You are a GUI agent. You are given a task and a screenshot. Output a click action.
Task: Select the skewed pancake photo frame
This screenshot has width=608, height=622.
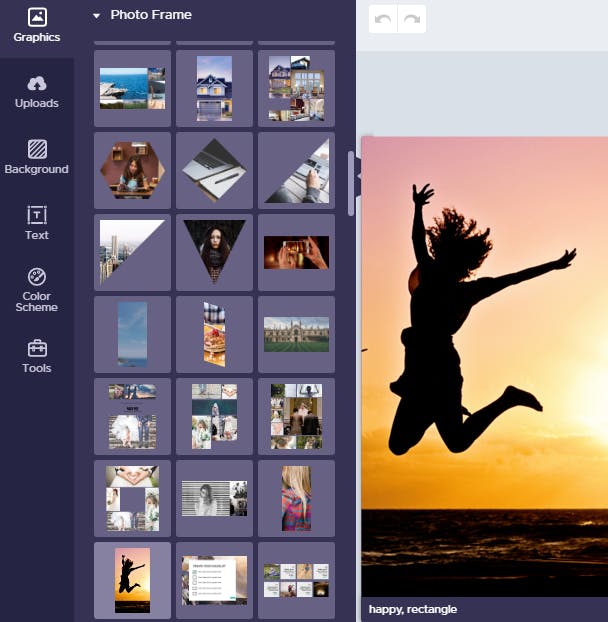click(214, 334)
